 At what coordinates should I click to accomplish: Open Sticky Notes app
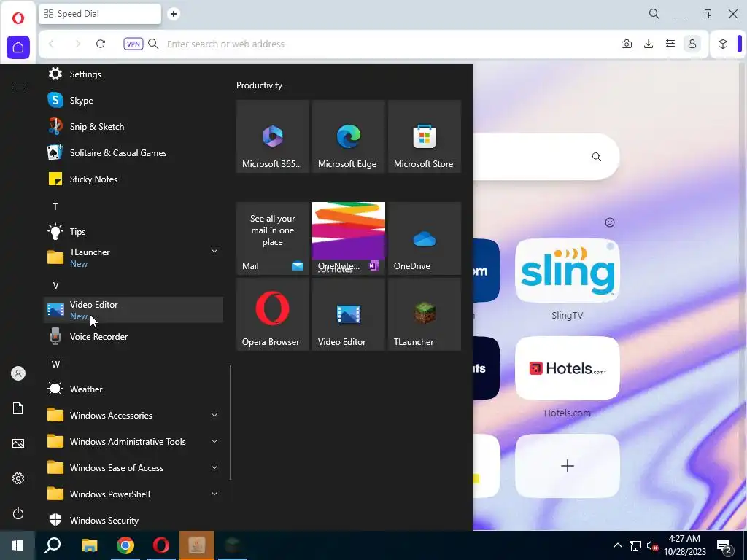[x=133, y=179]
